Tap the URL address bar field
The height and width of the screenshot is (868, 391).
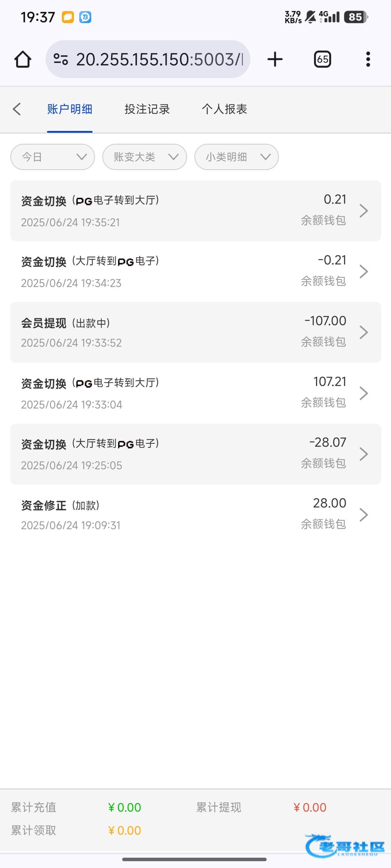click(159, 59)
